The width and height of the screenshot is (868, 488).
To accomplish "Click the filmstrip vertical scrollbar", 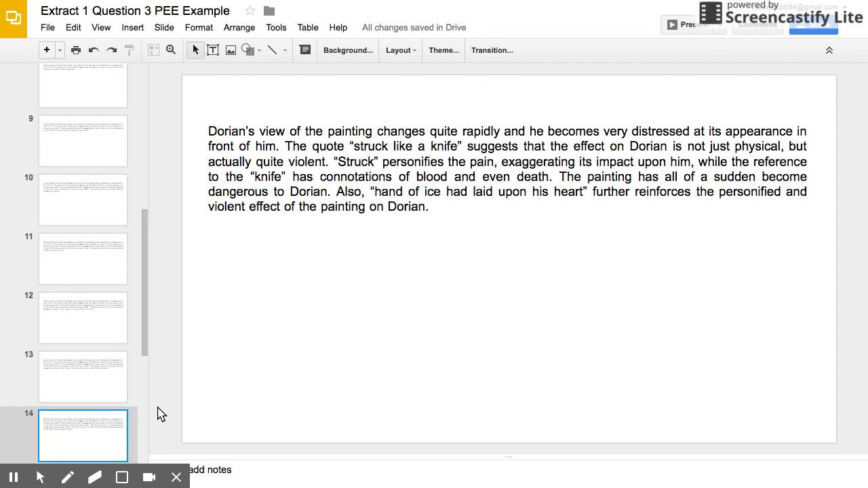I will (x=144, y=282).
